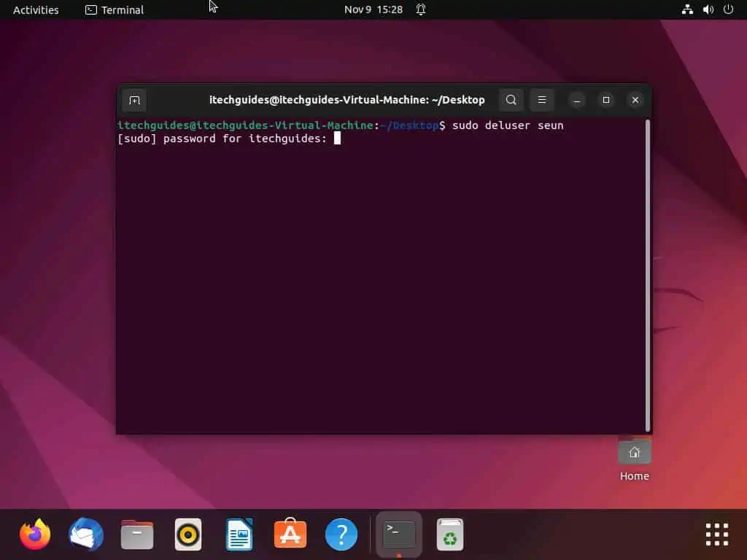The image size is (747, 560).
Task: Click the itechguides@itechguides-Virtual-Machine prompt
Action: pos(245,125)
